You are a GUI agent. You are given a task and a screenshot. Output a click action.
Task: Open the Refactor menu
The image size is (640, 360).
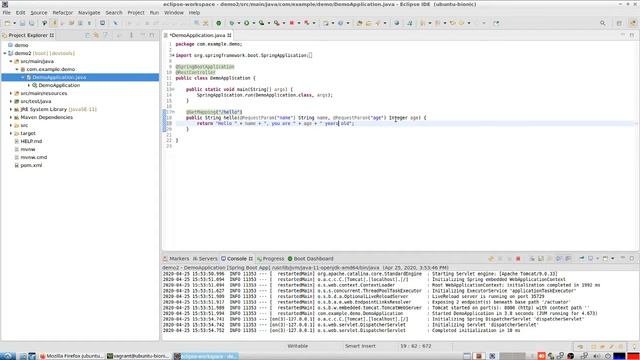(62, 13)
